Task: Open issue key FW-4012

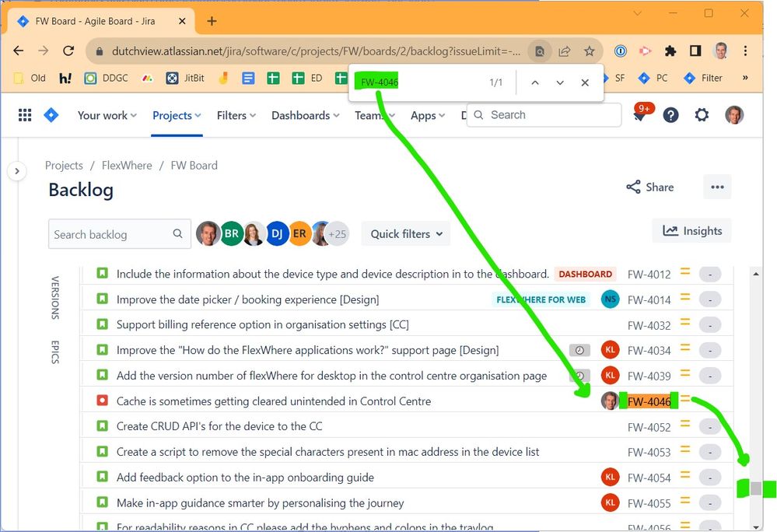Action: [649, 275]
